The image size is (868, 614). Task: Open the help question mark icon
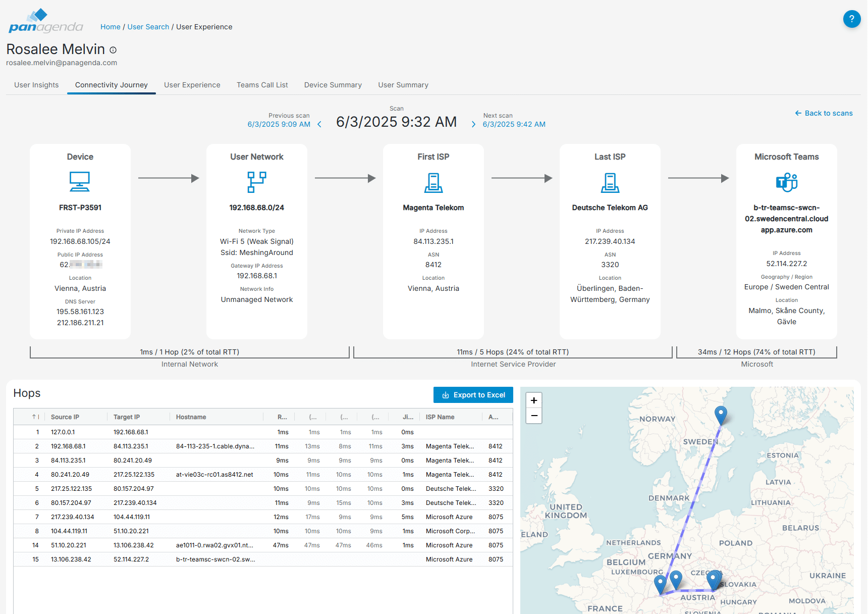coord(851,19)
